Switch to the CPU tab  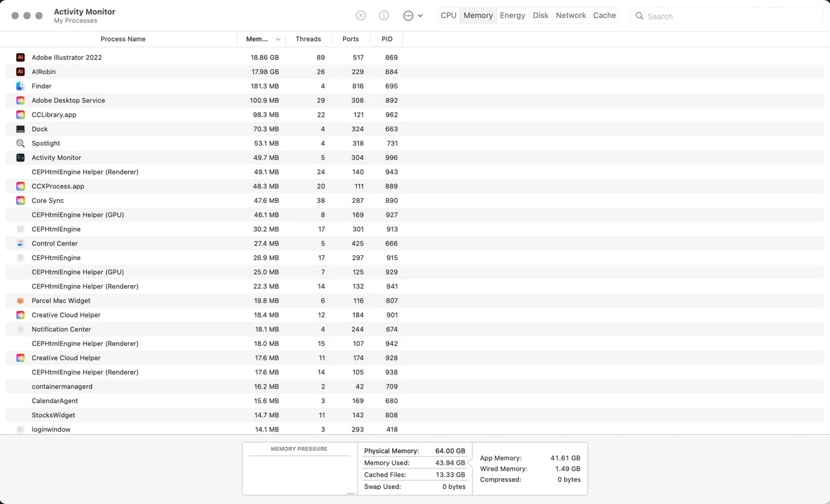tap(449, 16)
